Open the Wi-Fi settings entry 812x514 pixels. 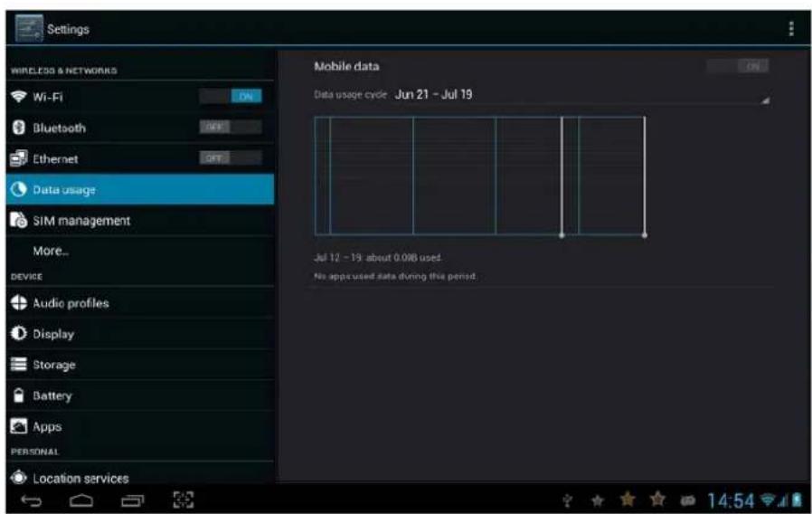pyautogui.click(x=140, y=96)
